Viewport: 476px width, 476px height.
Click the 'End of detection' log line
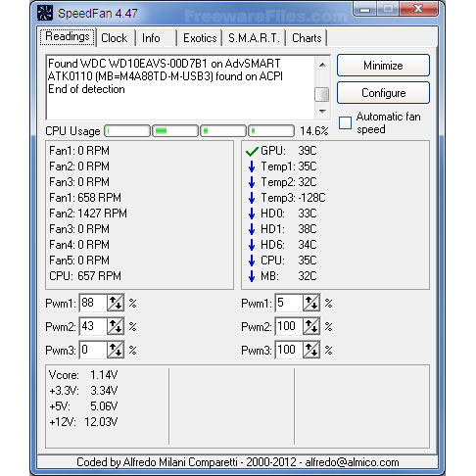[86, 89]
